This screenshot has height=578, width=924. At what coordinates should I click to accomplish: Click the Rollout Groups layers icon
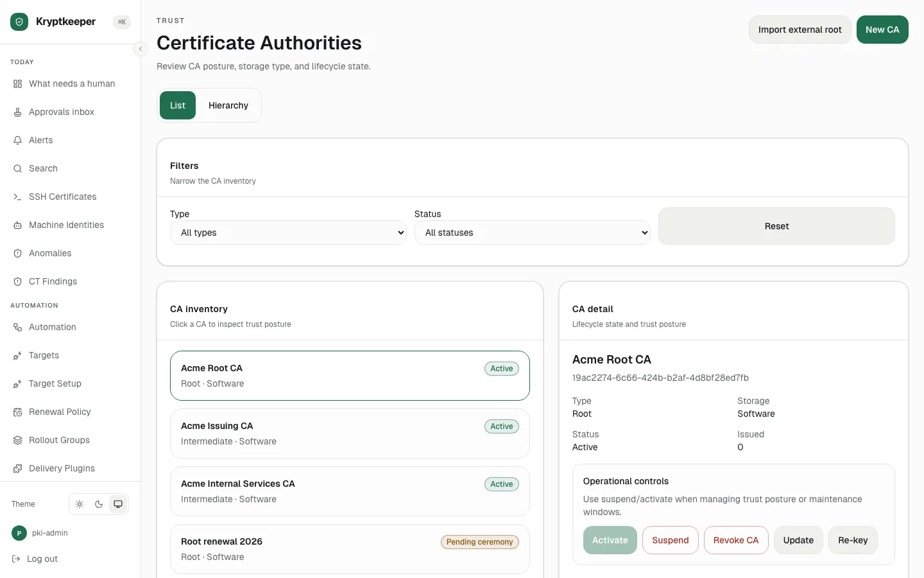18,440
